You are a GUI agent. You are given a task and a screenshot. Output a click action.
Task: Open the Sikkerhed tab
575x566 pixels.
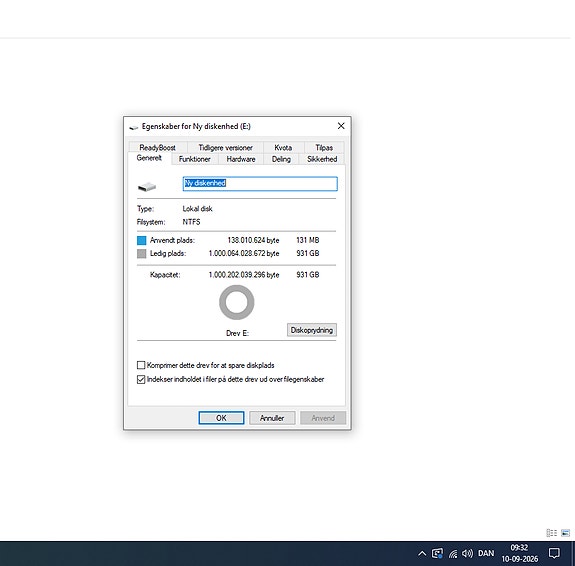(322, 159)
